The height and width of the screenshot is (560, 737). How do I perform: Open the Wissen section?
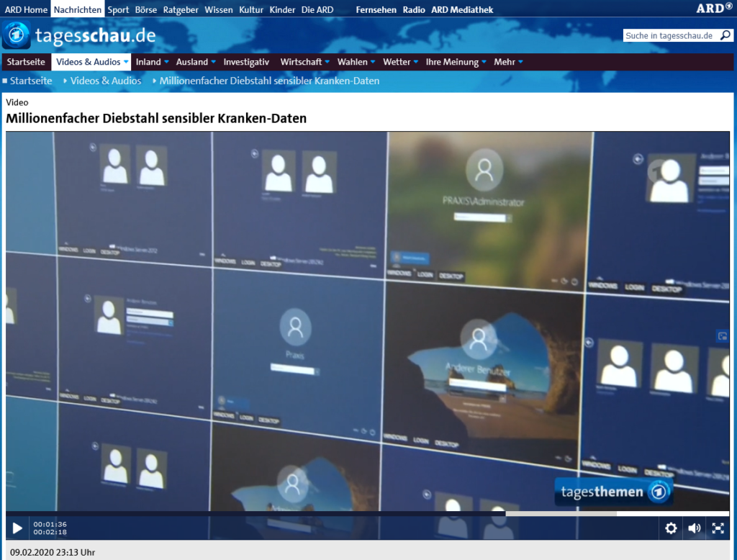(x=219, y=9)
